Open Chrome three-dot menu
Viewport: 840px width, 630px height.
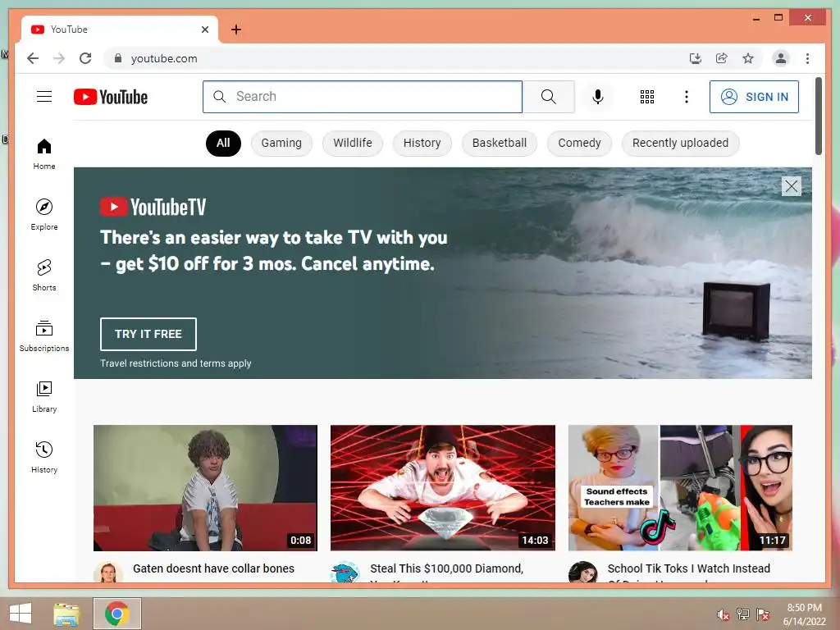(x=807, y=58)
